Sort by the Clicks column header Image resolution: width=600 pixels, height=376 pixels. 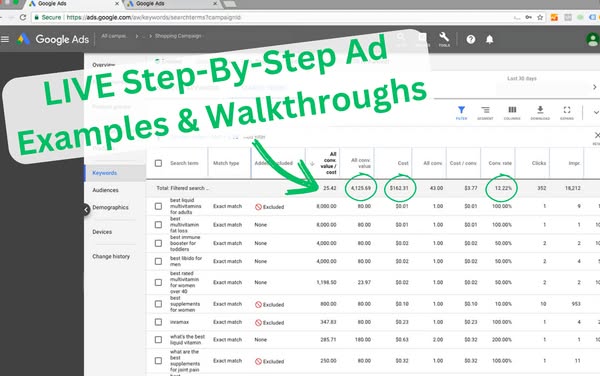539,163
